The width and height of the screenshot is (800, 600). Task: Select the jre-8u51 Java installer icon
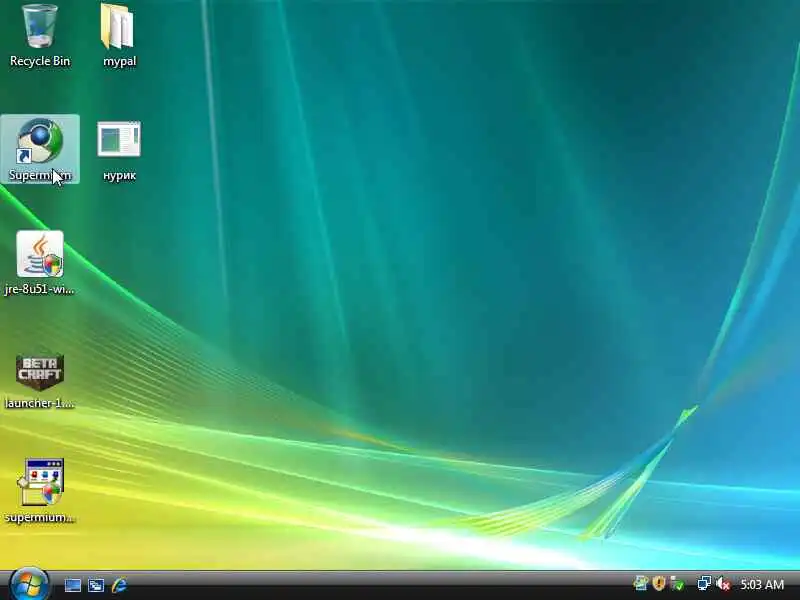pyautogui.click(x=40, y=263)
